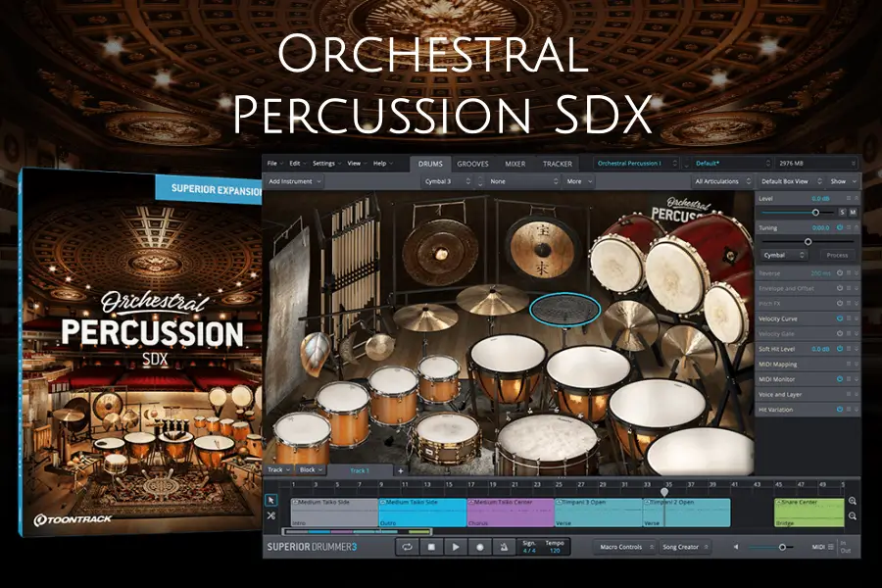This screenshot has width=882, height=588.
Task: Open the Add Instrument dropdown
Action: point(294,181)
